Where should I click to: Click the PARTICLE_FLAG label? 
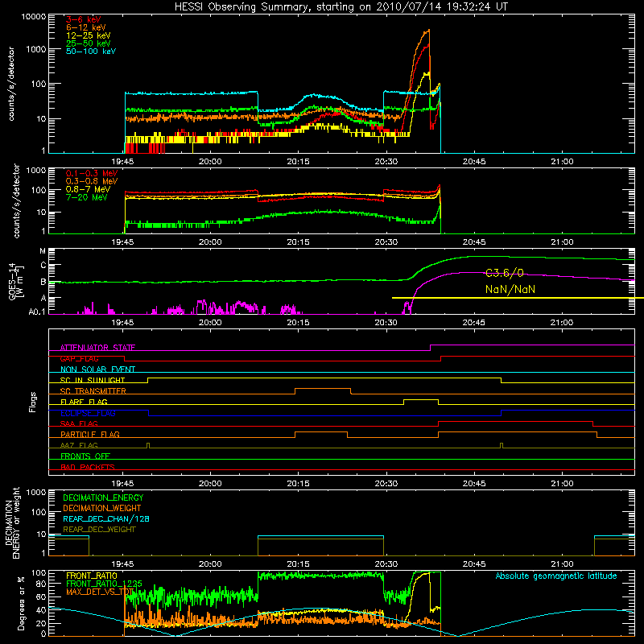[90, 434]
